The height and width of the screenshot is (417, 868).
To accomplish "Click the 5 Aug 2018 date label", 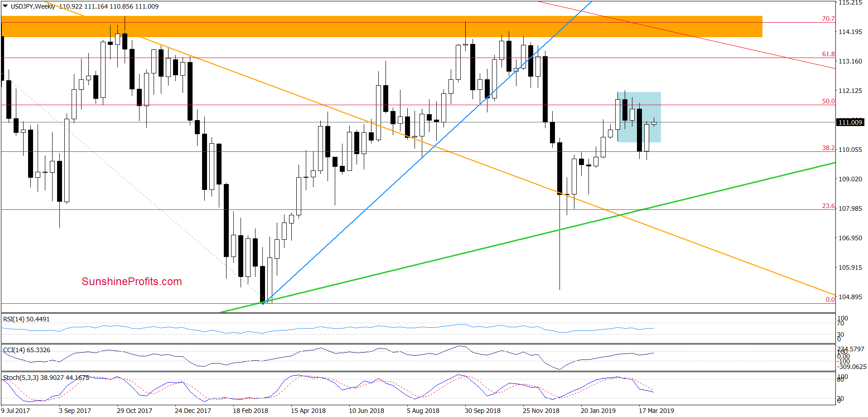I will [x=423, y=411].
